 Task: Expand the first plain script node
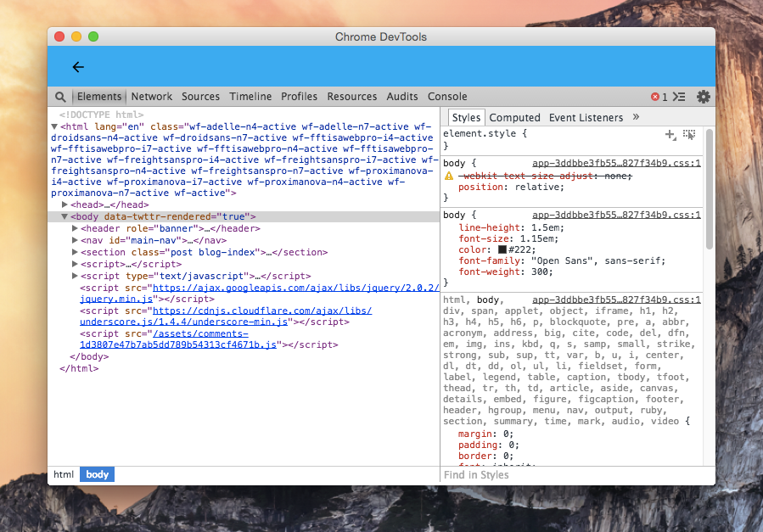(x=75, y=264)
